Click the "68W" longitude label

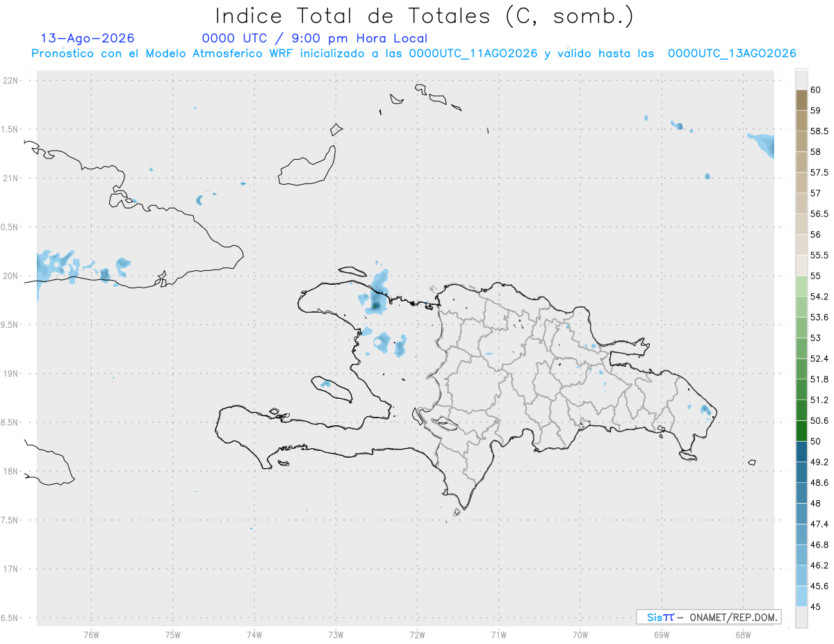click(743, 634)
